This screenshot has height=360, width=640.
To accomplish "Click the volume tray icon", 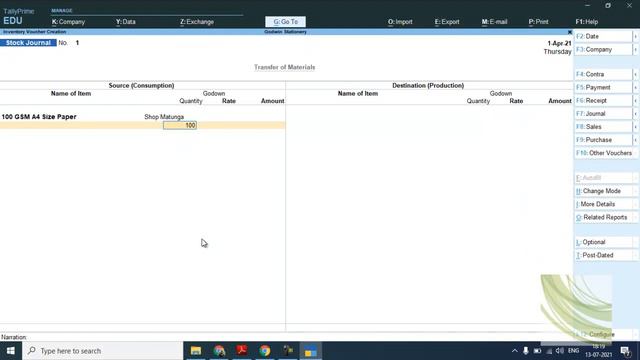I will 560,351.
